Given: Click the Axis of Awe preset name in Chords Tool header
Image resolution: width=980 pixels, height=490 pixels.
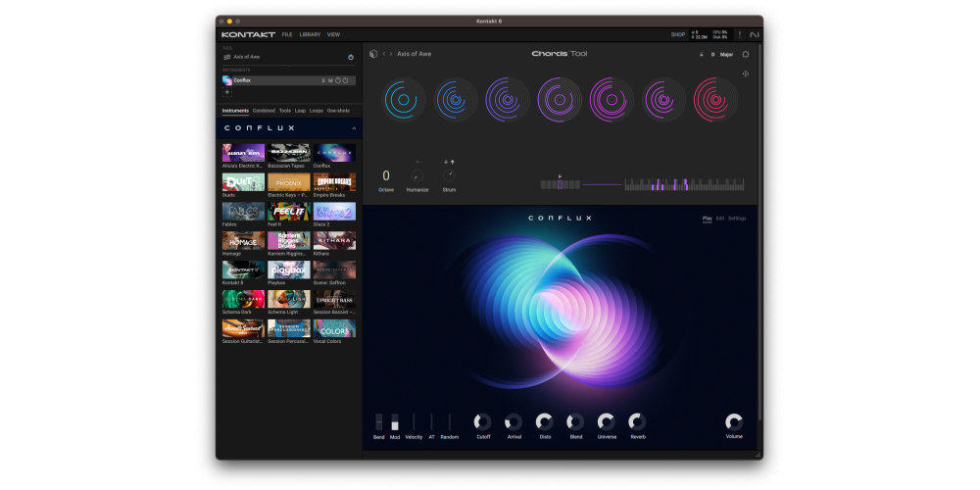Looking at the screenshot, I should pos(414,54).
